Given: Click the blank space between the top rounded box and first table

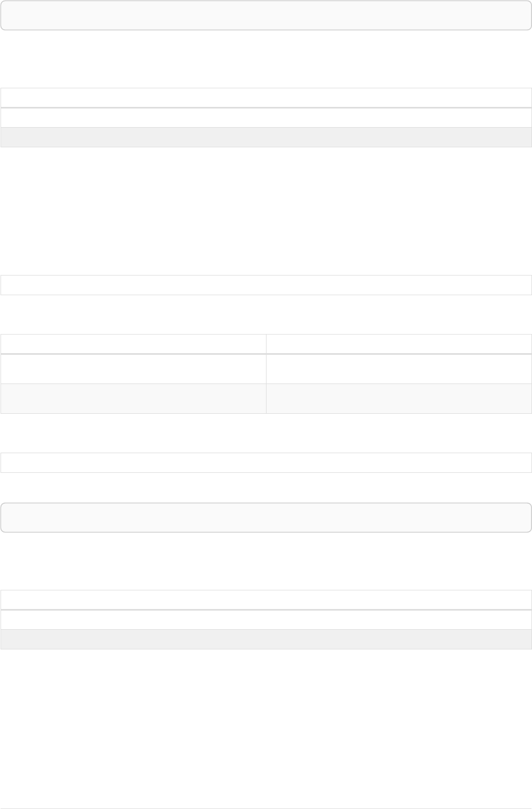Looking at the screenshot, I should coord(266,59).
